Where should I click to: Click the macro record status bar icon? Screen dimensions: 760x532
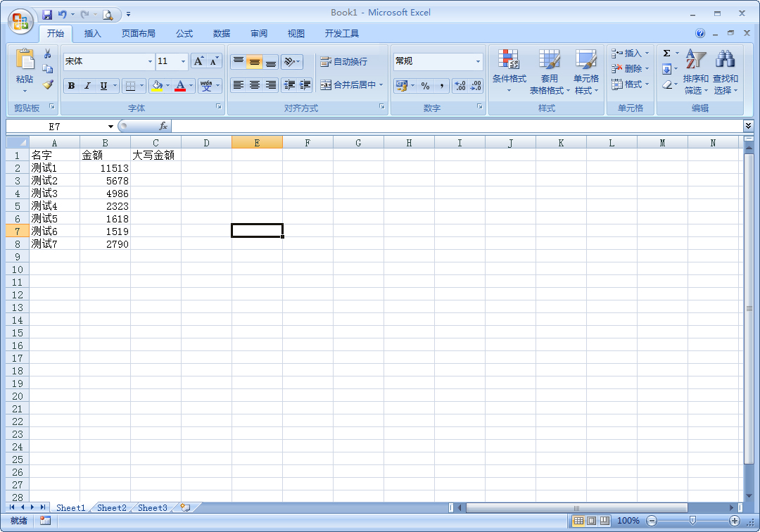pos(45,520)
